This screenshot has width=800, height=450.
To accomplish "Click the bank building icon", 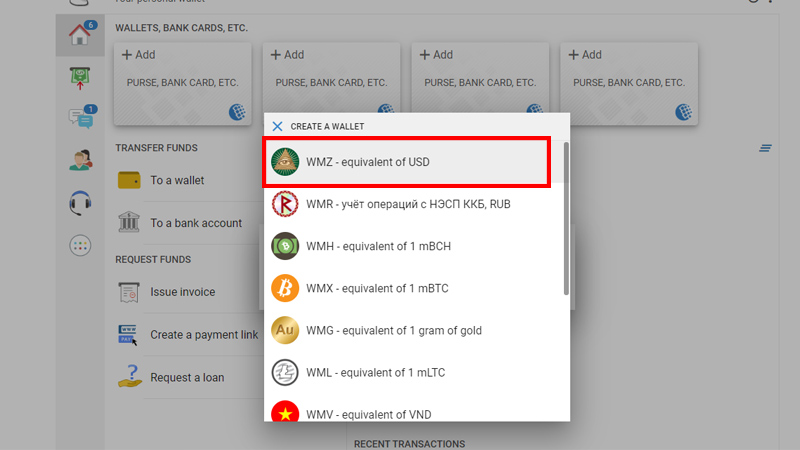I will pyautogui.click(x=129, y=222).
